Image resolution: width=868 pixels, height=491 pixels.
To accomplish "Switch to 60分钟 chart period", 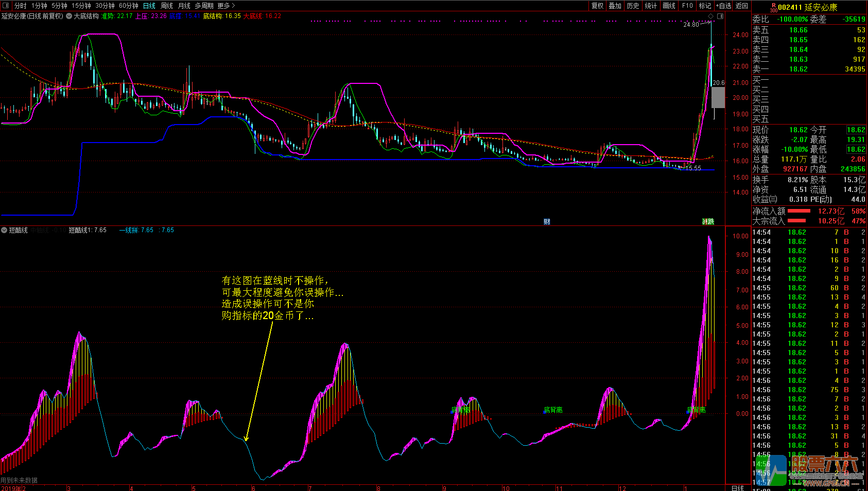I will coord(129,6).
